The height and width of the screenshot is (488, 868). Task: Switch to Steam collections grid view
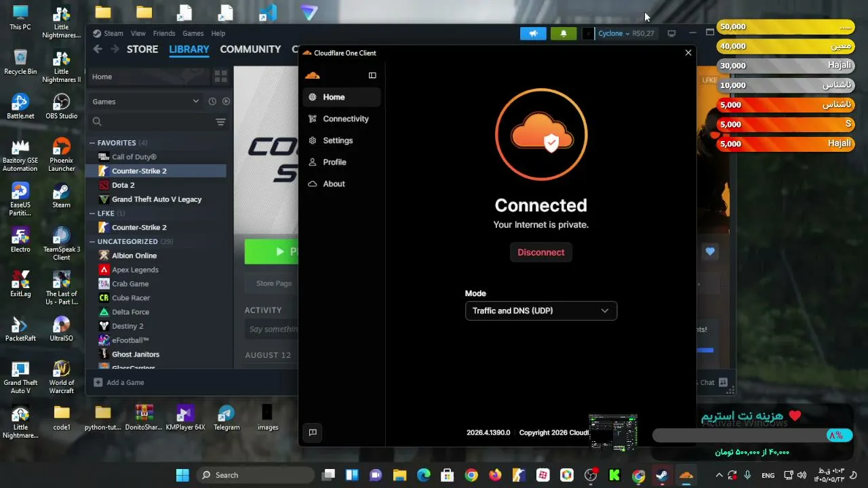tap(220, 77)
